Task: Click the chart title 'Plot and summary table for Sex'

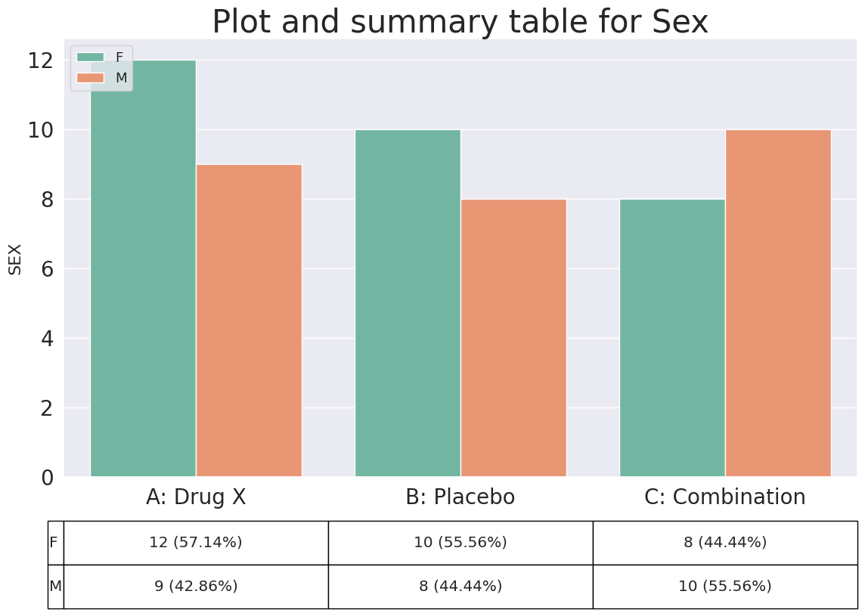Action: point(460,22)
